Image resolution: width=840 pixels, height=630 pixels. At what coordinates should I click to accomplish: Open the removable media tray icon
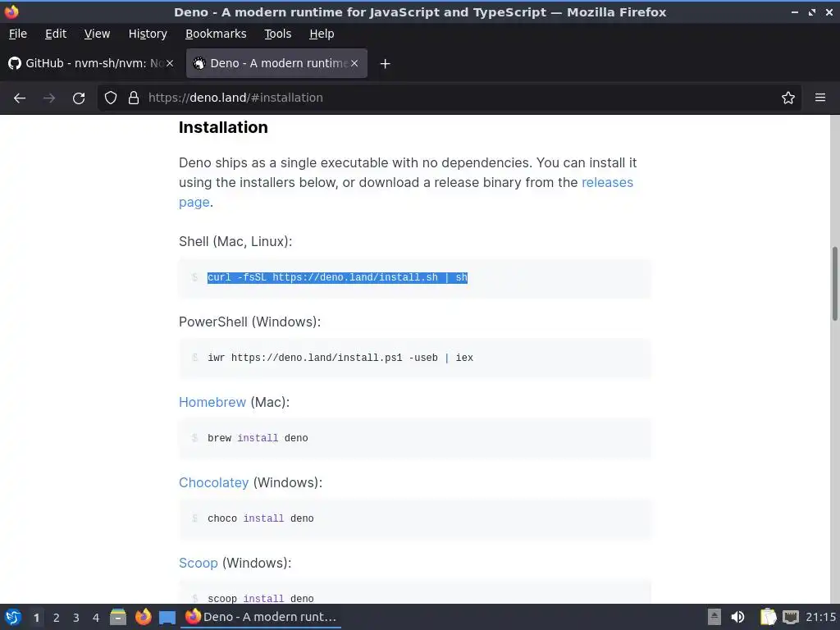[x=714, y=617]
